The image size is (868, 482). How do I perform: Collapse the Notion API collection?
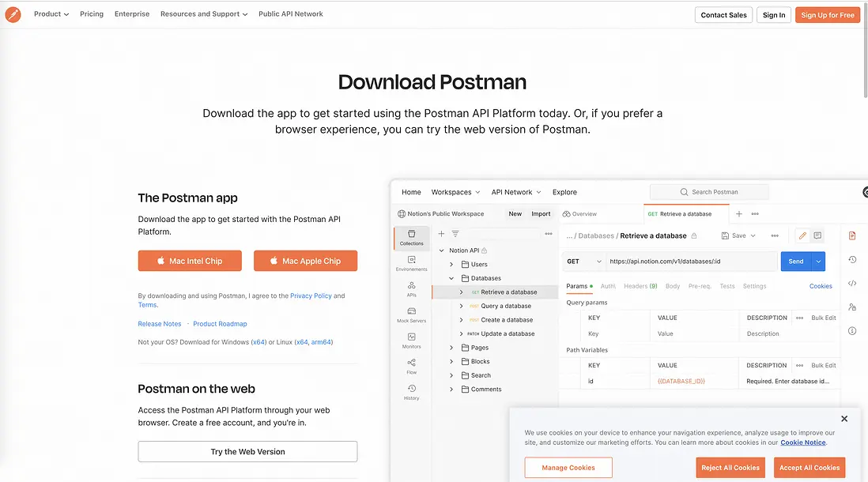tap(441, 250)
